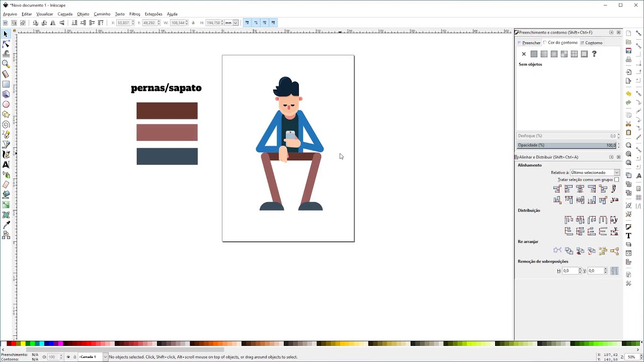Select the Node edit tool

point(6,44)
